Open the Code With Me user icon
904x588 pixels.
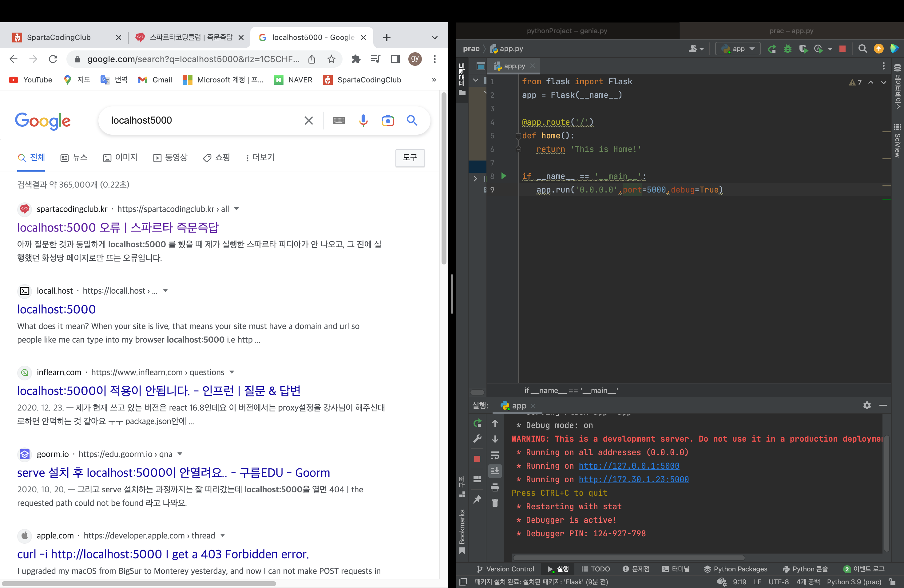(x=696, y=49)
